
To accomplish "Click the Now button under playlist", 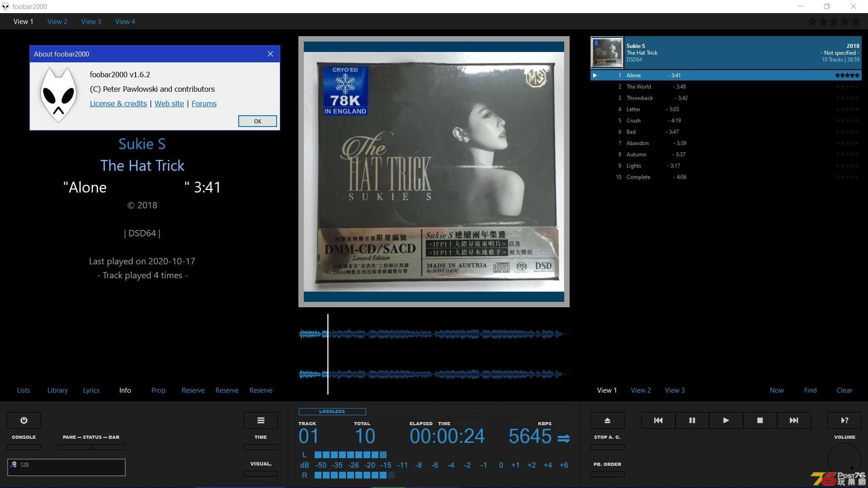I will [x=777, y=390].
